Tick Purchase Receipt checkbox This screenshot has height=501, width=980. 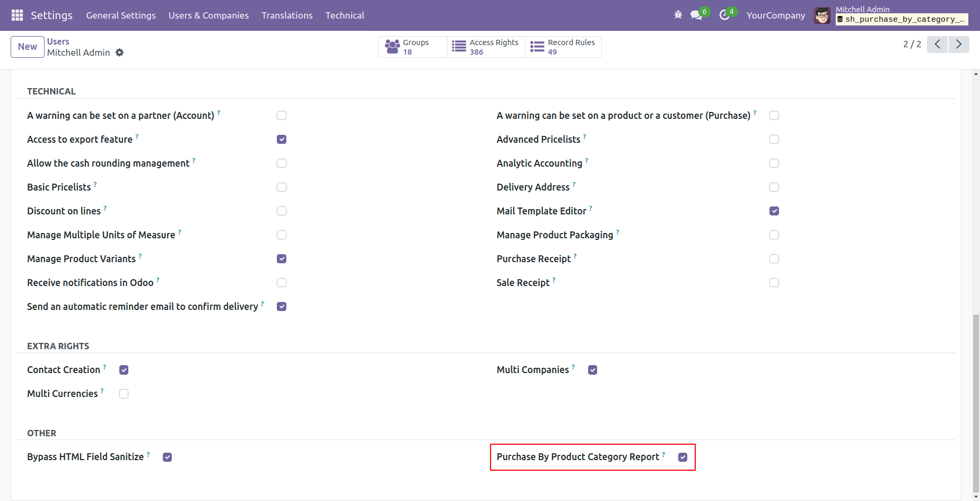(x=774, y=259)
